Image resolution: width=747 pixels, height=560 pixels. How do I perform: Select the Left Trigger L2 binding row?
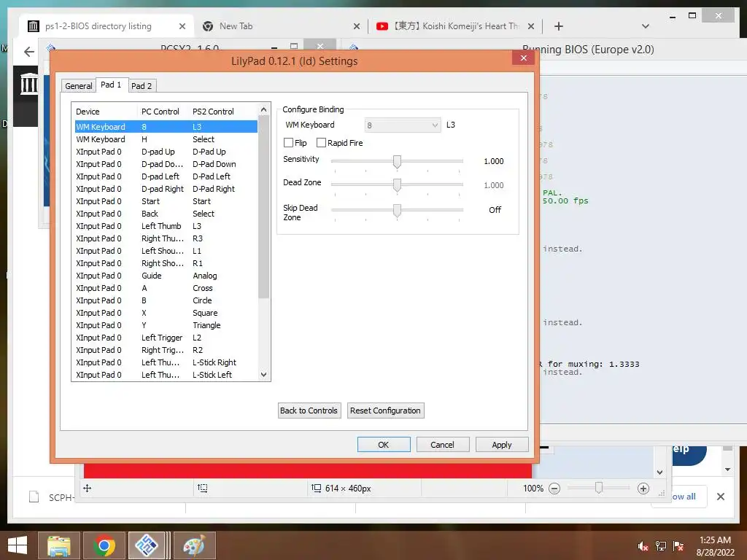pyautogui.click(x=166, y=337)
